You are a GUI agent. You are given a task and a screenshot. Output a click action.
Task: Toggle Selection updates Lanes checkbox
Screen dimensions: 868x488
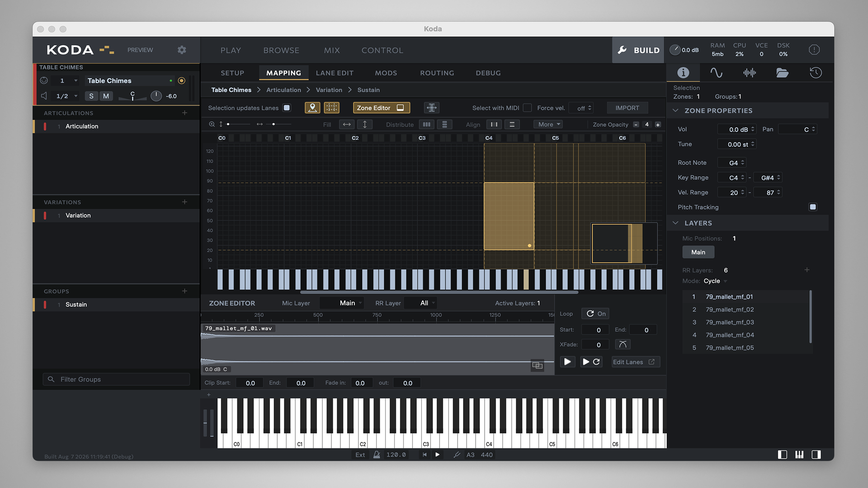(x=287, y=108)
